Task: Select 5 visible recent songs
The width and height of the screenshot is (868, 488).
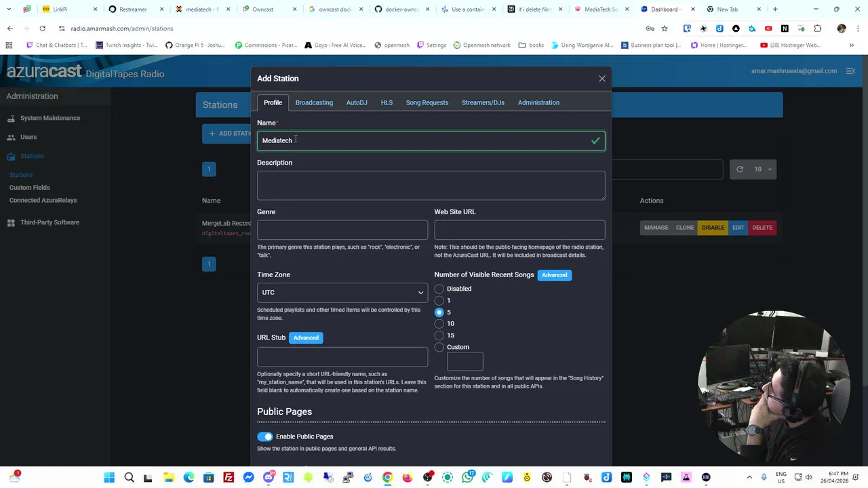Action: [439, 312]
